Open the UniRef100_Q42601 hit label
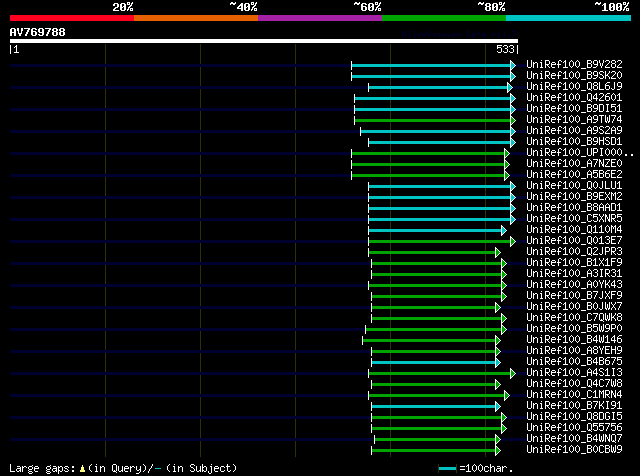This screenshot has height=476, width=640. click(x=574, y=98)
